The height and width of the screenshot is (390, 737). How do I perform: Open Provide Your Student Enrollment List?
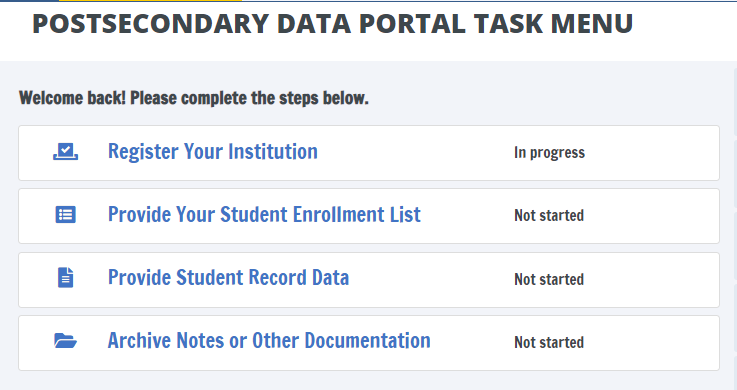[264, 215]
